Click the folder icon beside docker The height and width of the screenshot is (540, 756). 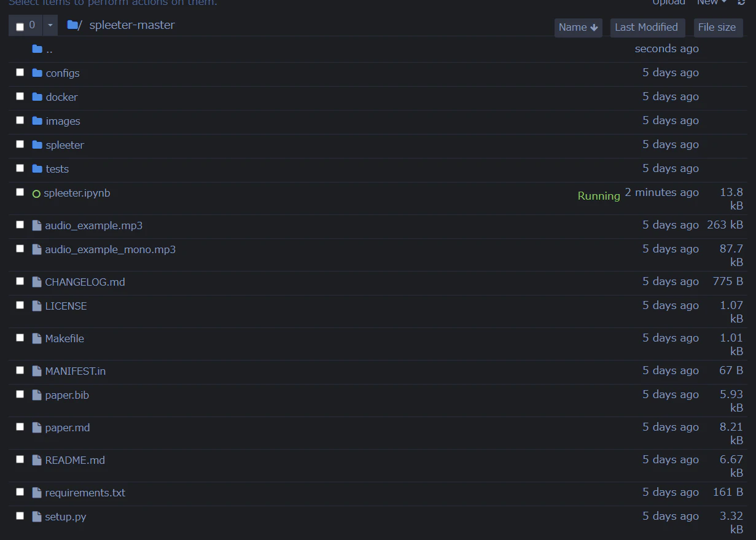tap(37, 97)
